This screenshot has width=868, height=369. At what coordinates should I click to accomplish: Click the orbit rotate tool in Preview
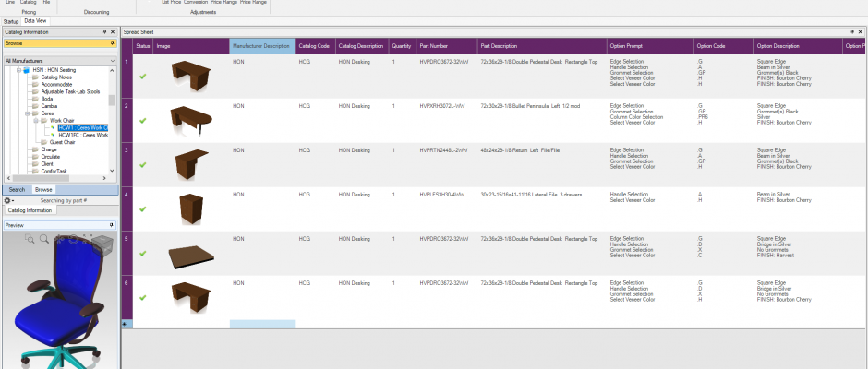tap(74, 239)
